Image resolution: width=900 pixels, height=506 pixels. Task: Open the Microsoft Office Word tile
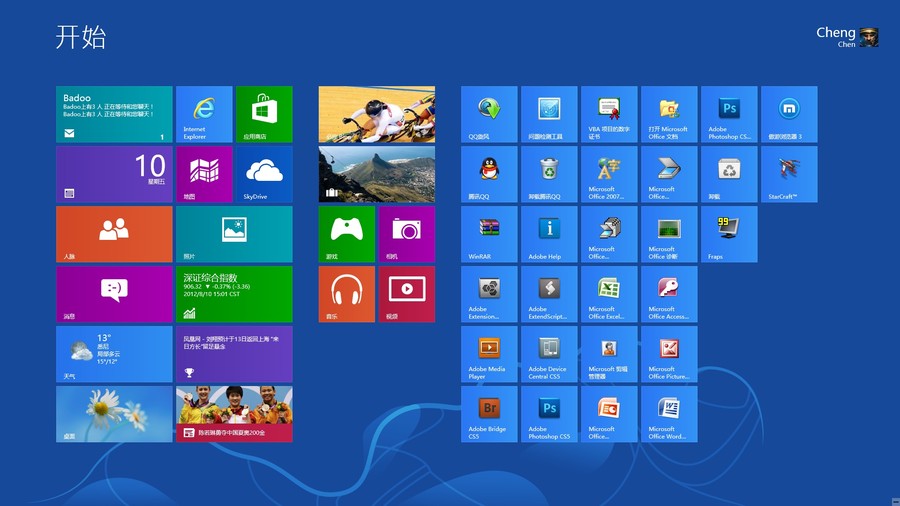tap(669, 414)
